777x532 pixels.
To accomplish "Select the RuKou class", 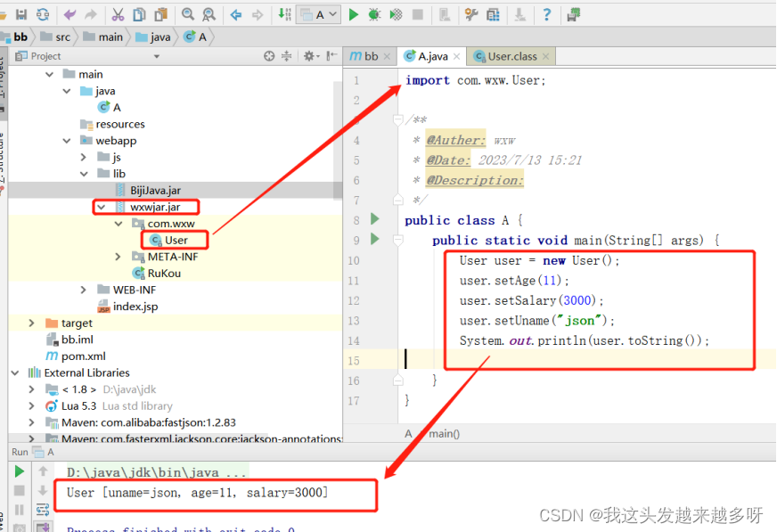I will click(x=157, y=274).
